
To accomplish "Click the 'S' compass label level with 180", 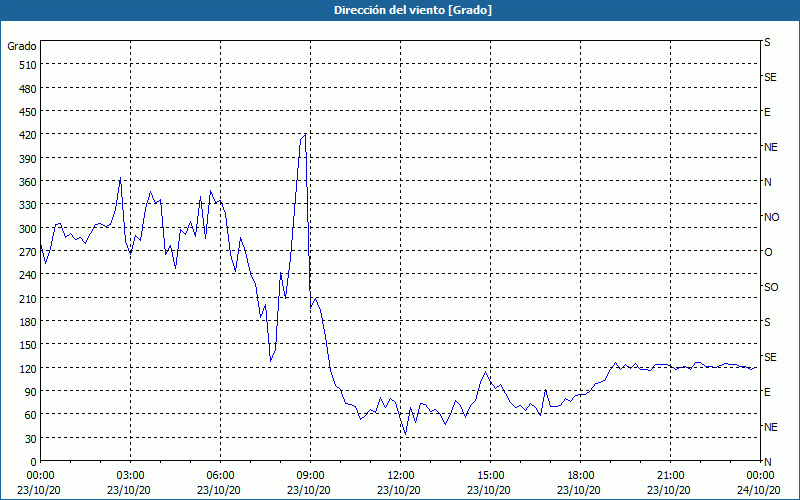I will point(767,322).
